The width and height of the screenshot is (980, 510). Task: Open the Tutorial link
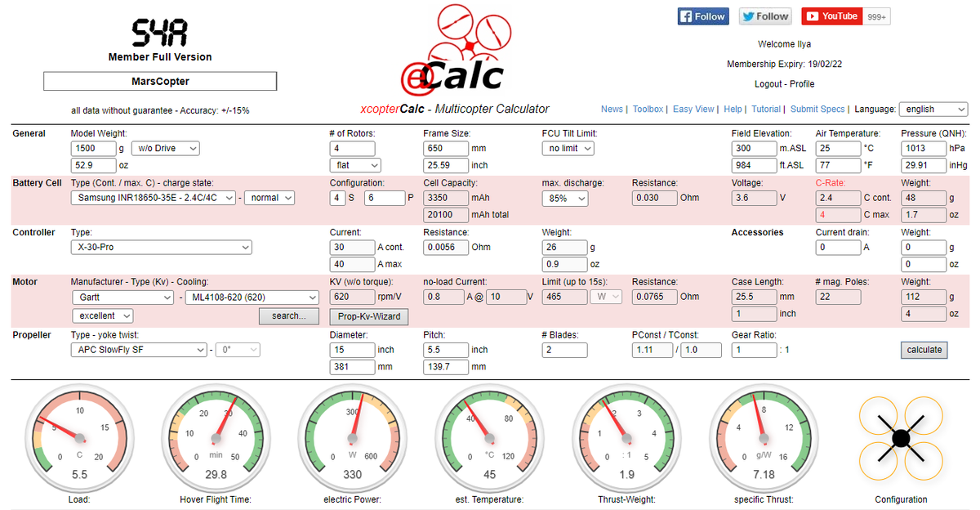(766, 110)
